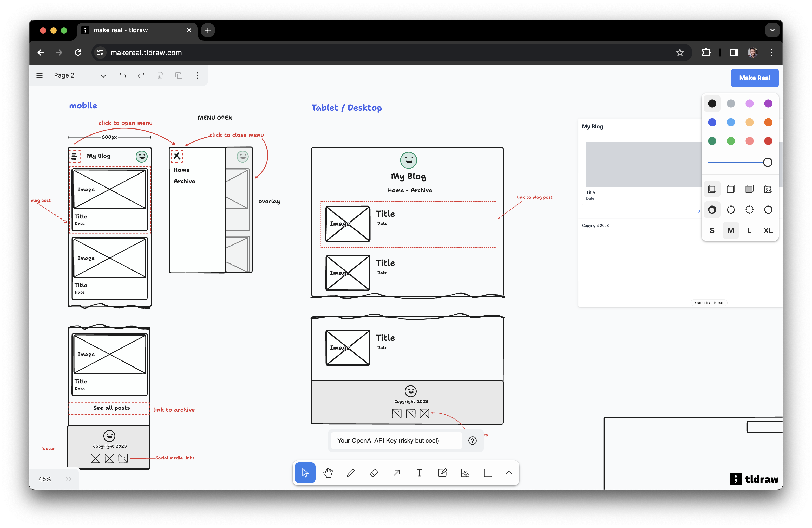
Task: Open the three-dot actions menu
Action: pyautogui.click(x=197, y=75)
